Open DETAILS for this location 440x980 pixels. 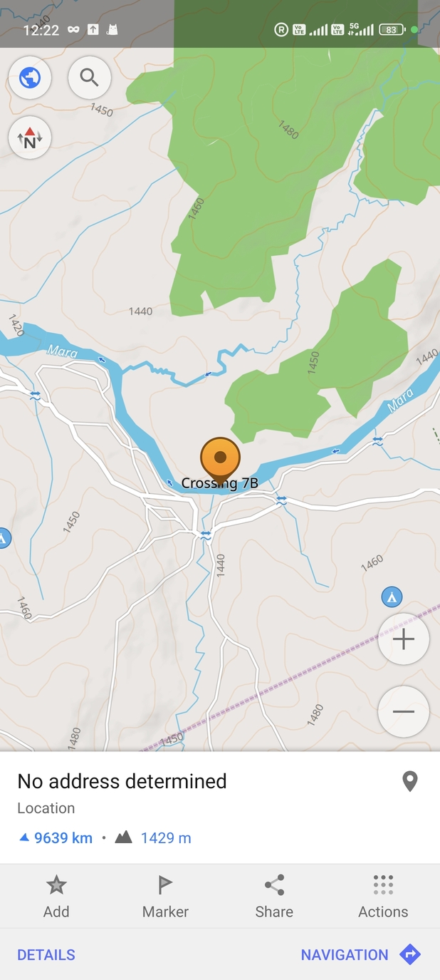[x=46, y=955]
